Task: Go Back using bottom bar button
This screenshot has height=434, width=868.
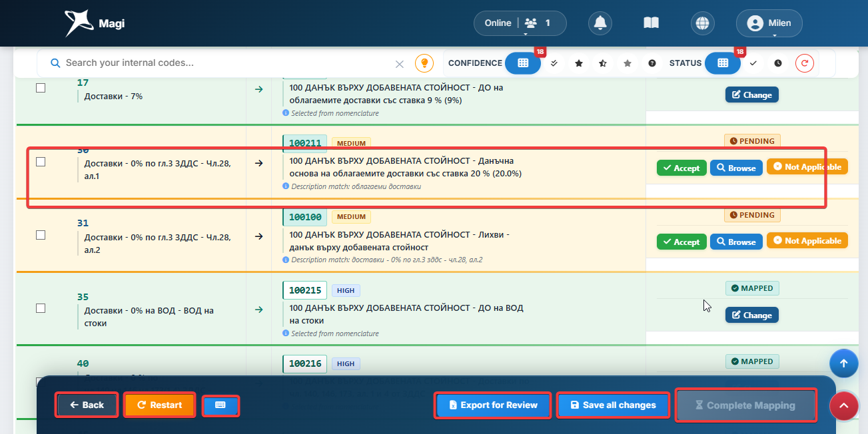Action: [x=87, y=405]
